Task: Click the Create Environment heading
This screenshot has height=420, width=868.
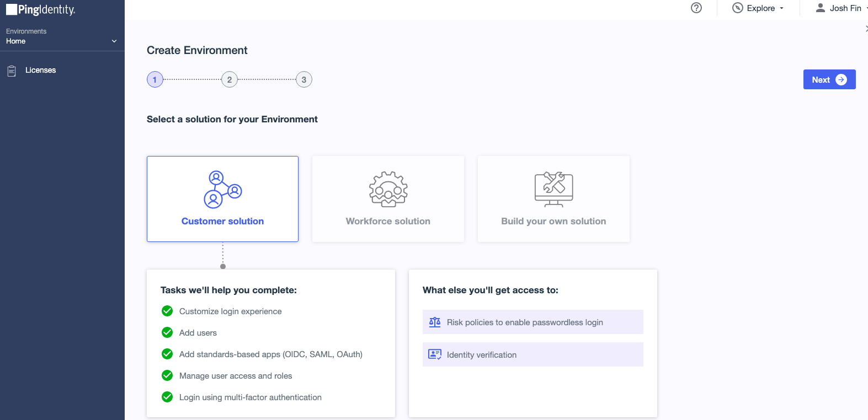Action: 197,50
